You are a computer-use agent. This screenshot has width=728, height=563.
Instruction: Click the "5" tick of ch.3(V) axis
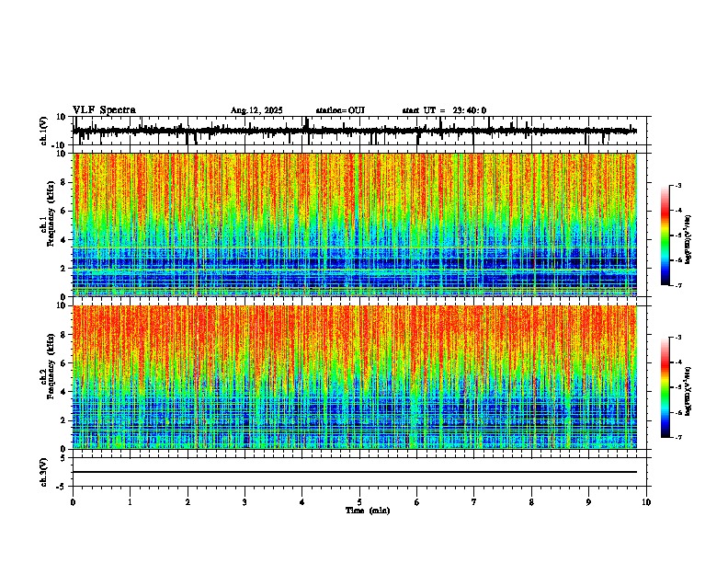pyautogui.click(x=64, y=457)
